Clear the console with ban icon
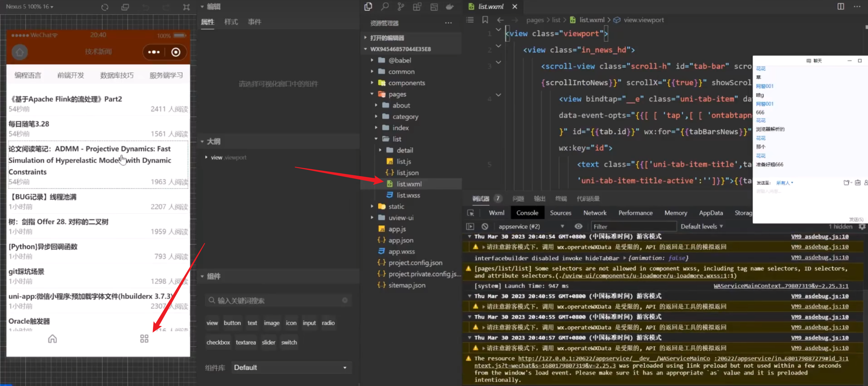This screenshot has height=386, width=868. 485,226
